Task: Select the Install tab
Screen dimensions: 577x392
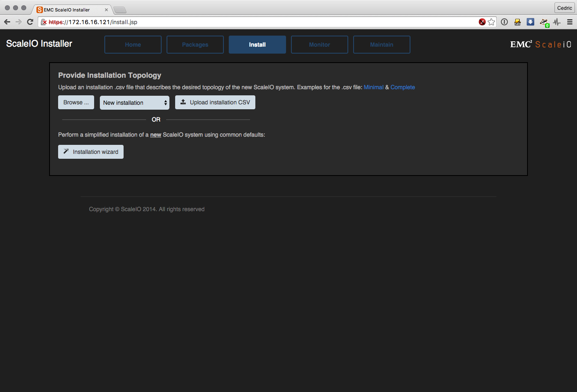Action: 257,45
